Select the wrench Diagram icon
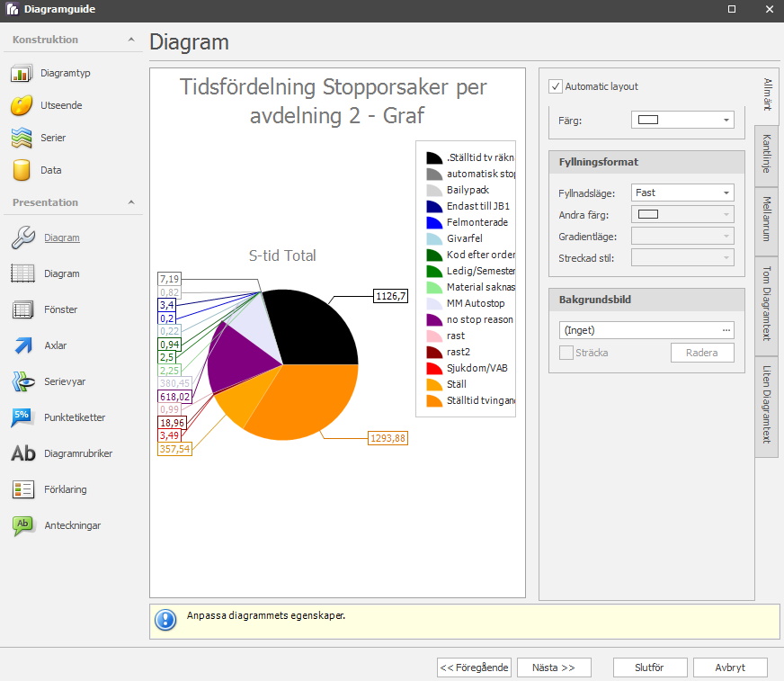 (23, 237)
